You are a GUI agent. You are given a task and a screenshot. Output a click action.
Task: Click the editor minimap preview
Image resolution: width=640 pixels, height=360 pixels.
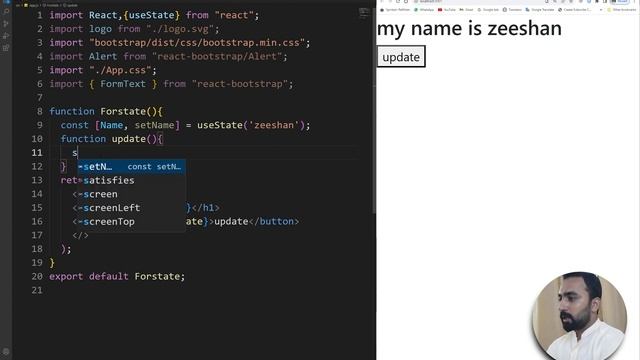click(364, 14)
